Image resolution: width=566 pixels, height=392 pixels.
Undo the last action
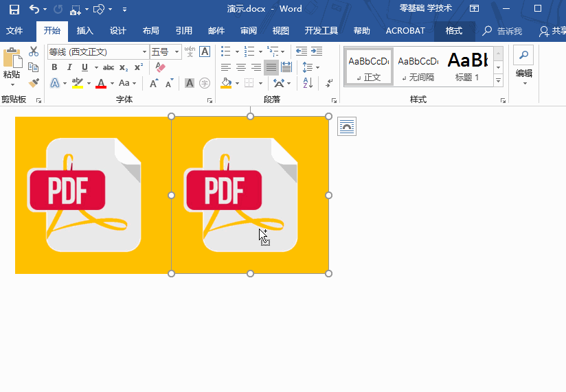pos(34,9)
